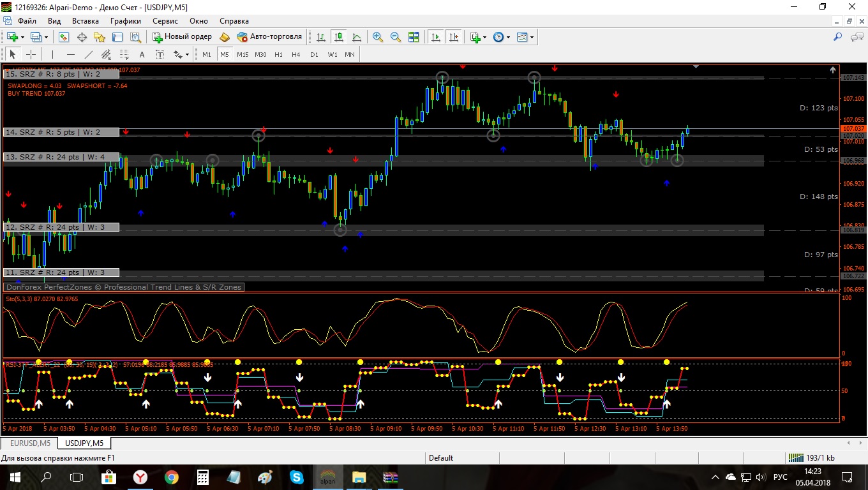Select the text label tool

coord(160,54)
